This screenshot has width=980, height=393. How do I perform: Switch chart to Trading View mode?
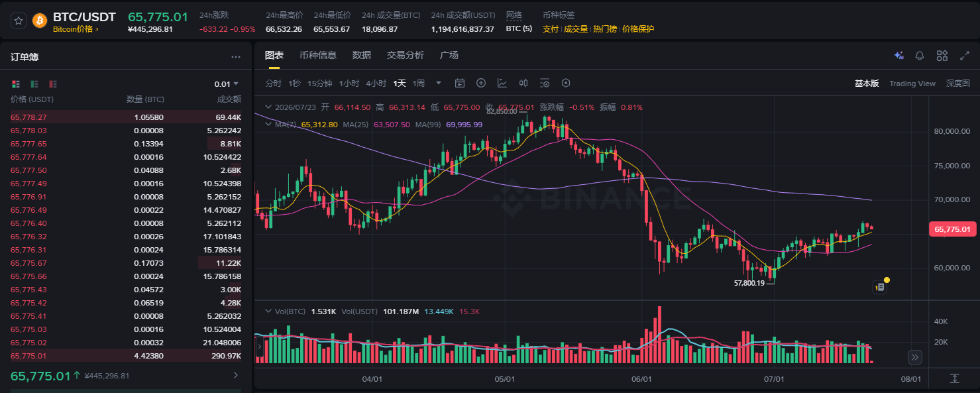click(912, 84)
